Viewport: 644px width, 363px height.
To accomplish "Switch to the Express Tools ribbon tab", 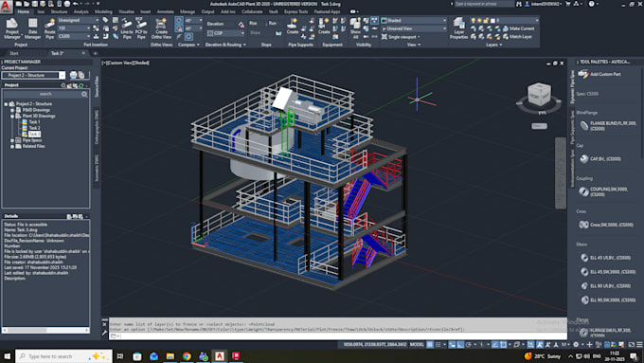I will (295, 11).
